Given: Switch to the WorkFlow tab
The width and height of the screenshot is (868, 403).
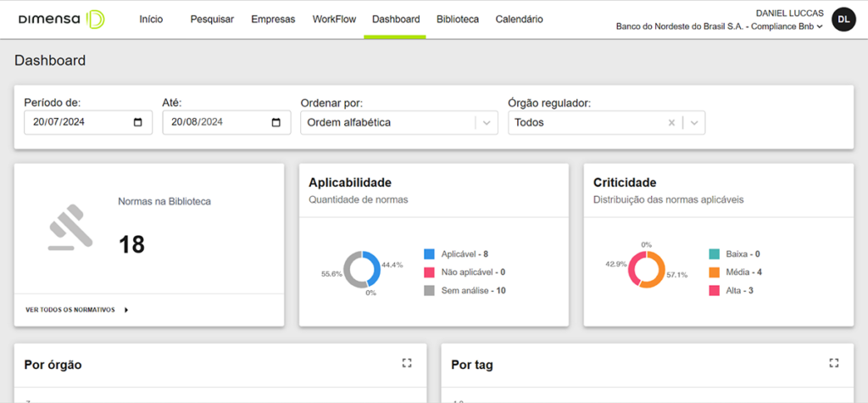Looking at the screenshot, I should pos(334,19).
